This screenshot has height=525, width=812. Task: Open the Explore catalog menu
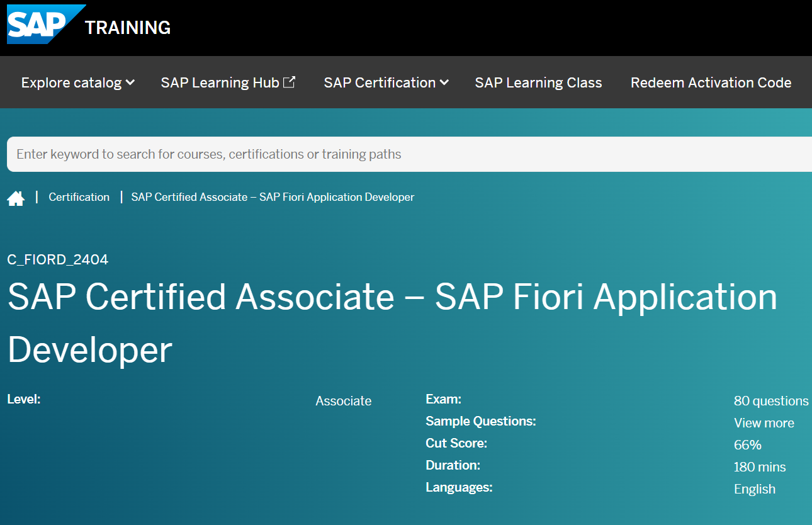78,82
